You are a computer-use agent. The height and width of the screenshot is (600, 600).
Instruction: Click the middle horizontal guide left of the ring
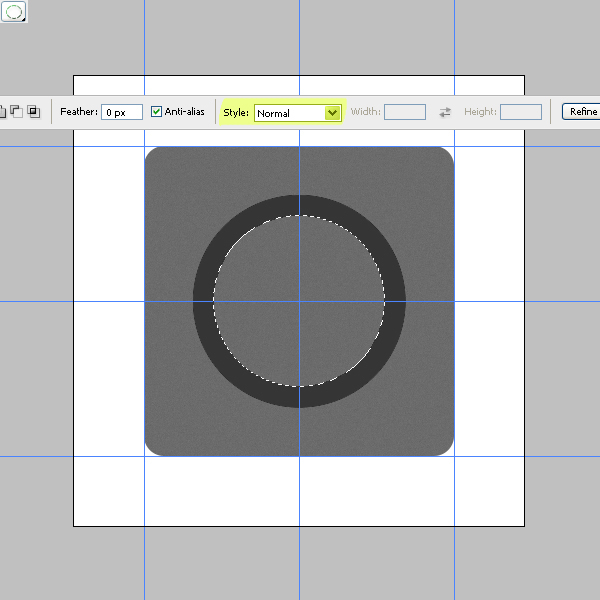(170, 301)
